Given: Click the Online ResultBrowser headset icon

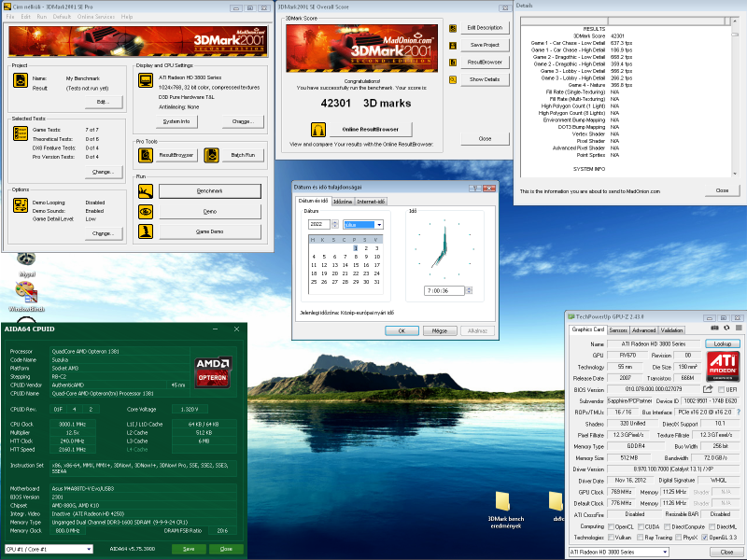Looking at the screenshot, I should 318,130.
